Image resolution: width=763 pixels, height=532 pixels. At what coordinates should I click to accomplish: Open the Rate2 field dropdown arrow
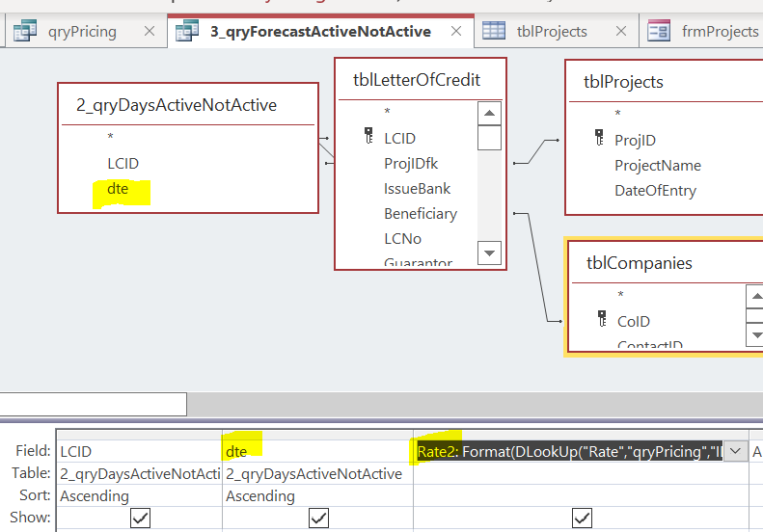point(736,451)
